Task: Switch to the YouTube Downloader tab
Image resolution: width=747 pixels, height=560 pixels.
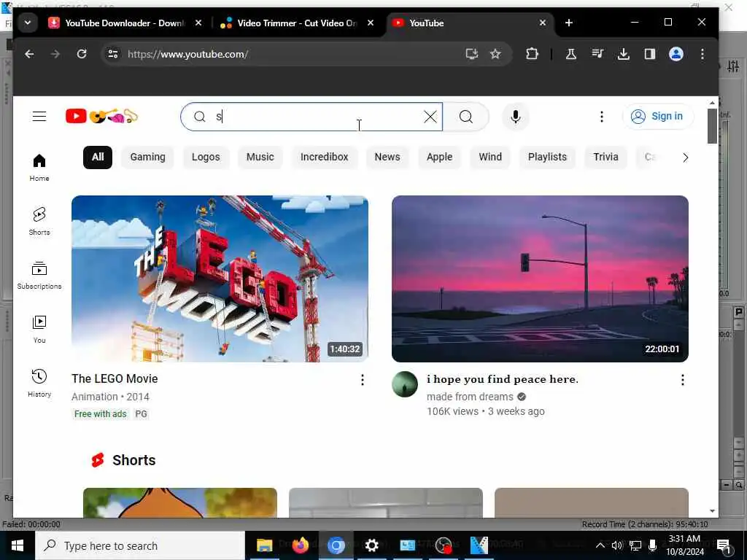Action: point(124,23)
